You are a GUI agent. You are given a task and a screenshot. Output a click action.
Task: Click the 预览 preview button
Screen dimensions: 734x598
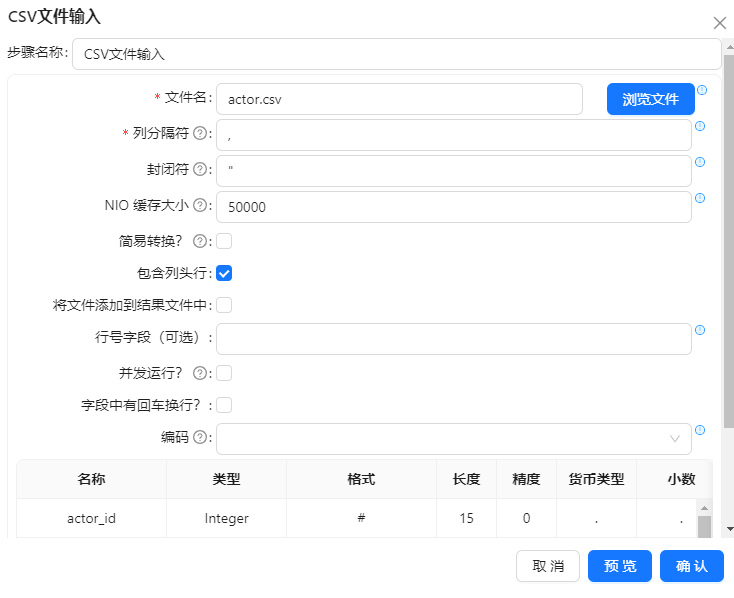click(619, 566)
